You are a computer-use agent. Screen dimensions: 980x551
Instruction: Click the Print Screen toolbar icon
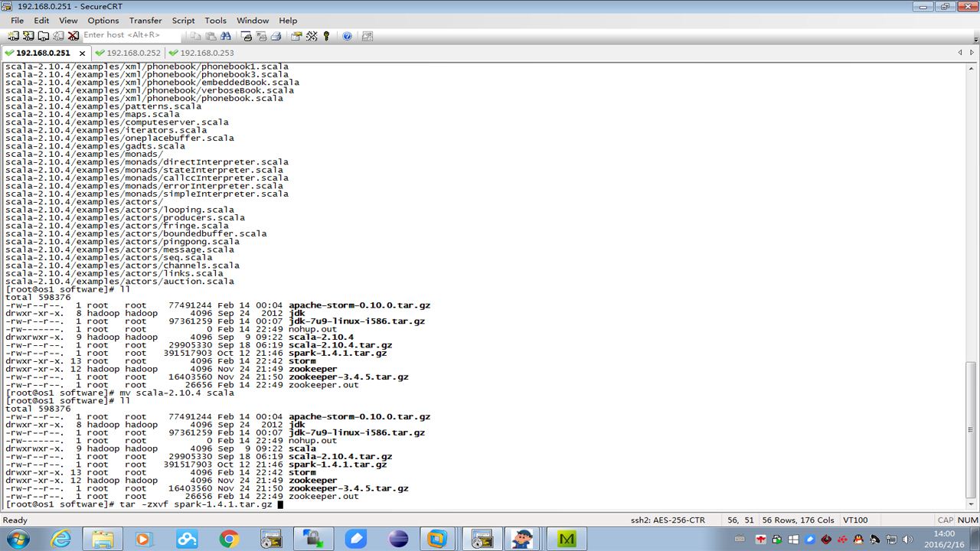(x=247, y=35)
